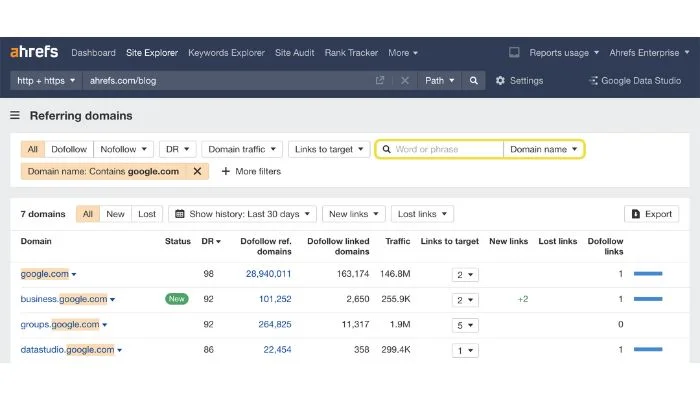Click the +2 new links value
Screen dimensions: 700x400
(x=523, y=299)
